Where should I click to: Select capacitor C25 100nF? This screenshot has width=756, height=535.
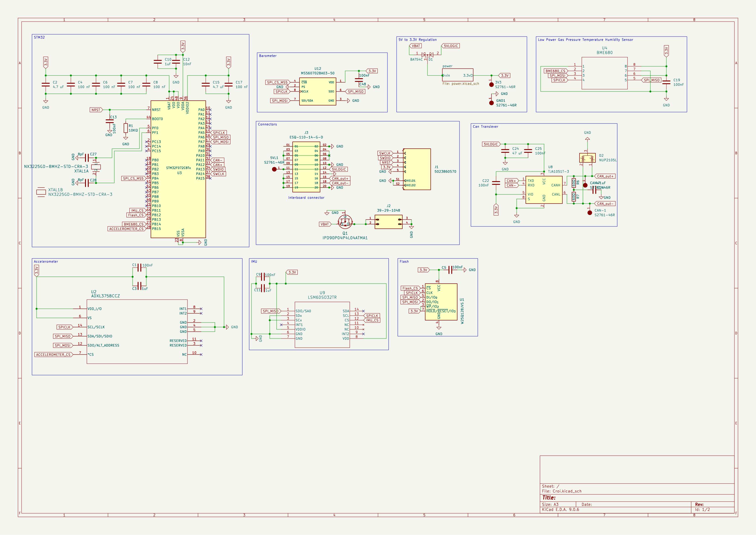(x=528, y=151)
